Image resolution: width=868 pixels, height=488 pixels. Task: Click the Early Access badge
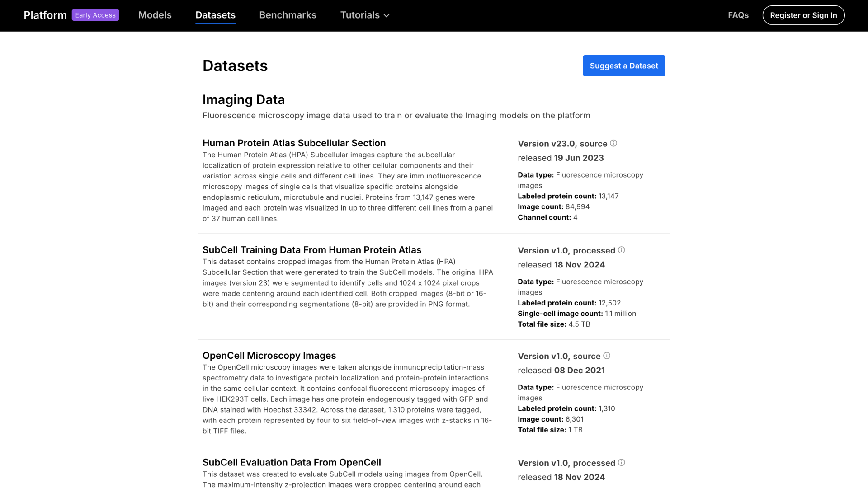pyautogui.click(x=95, y=15)
